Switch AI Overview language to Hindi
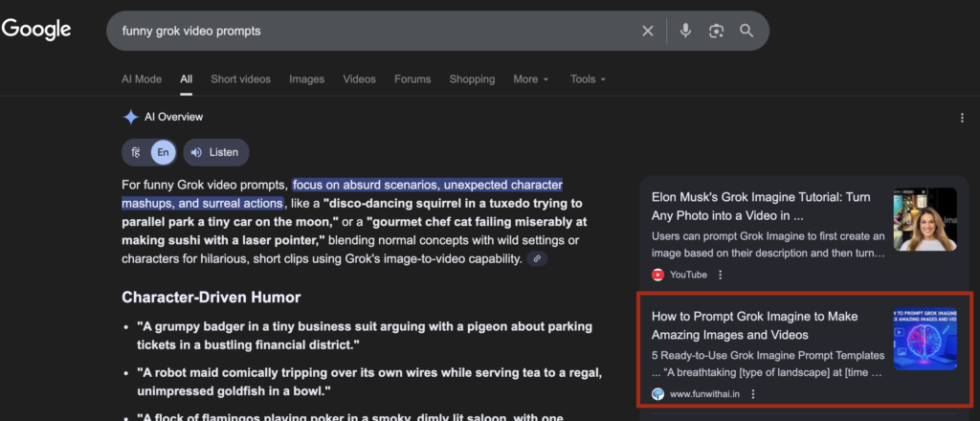 tap(136, 152)
